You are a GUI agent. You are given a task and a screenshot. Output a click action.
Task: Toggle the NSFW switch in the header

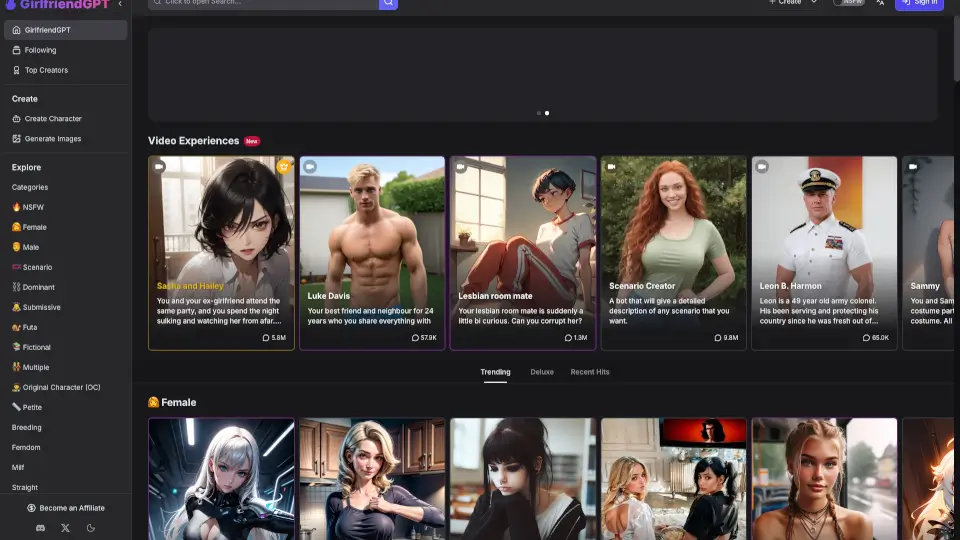[848, 2]
